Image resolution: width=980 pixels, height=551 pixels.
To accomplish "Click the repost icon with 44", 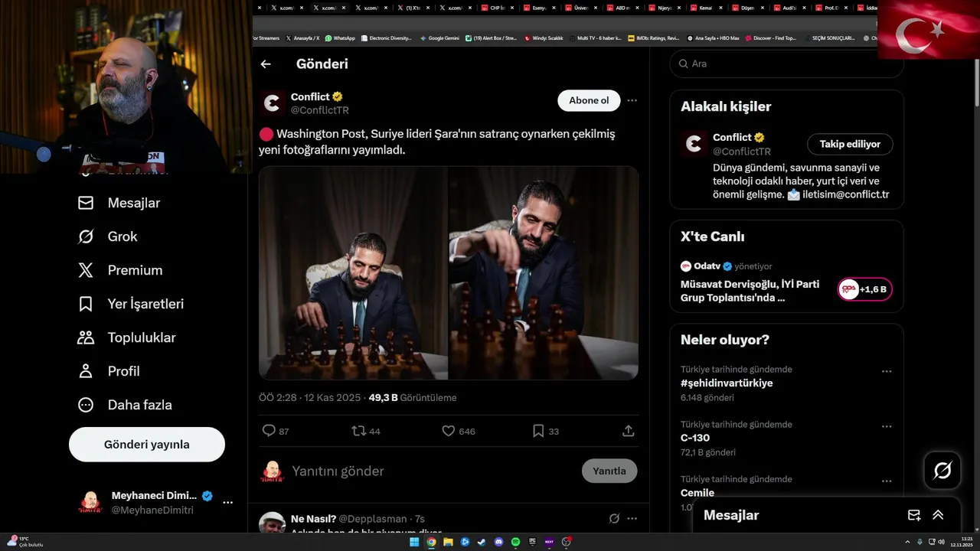I will point(358,431).
